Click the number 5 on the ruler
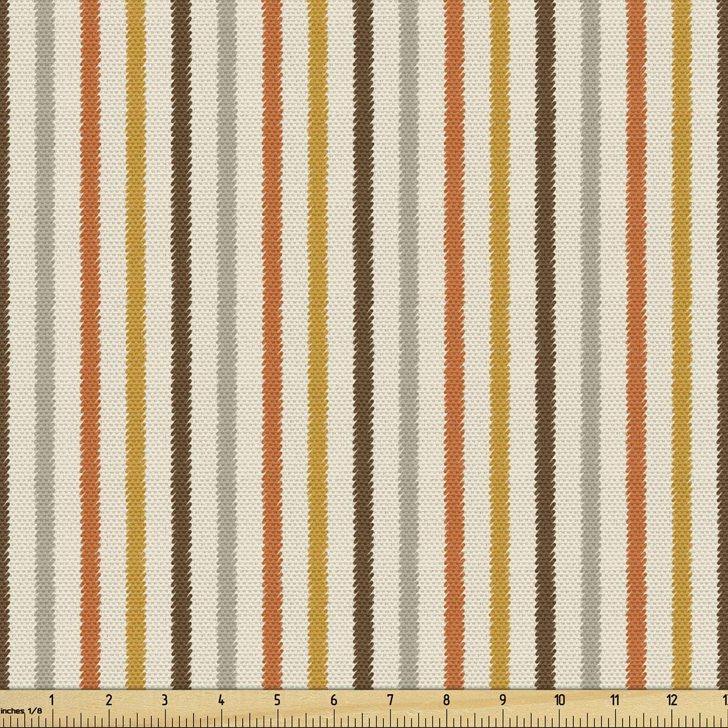The height and width of the screenshot is (728, 728). click(277, 699)
